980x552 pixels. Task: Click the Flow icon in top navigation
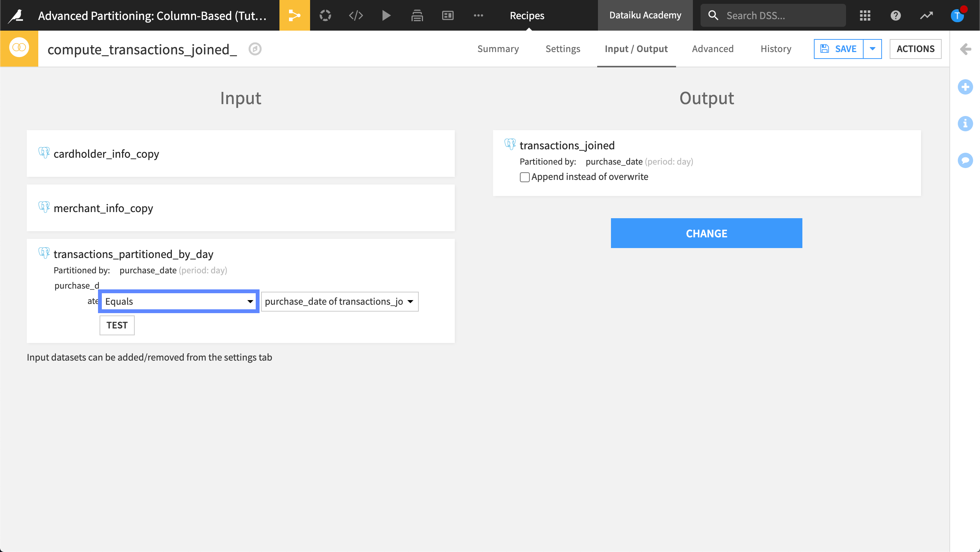pos(294,15)
